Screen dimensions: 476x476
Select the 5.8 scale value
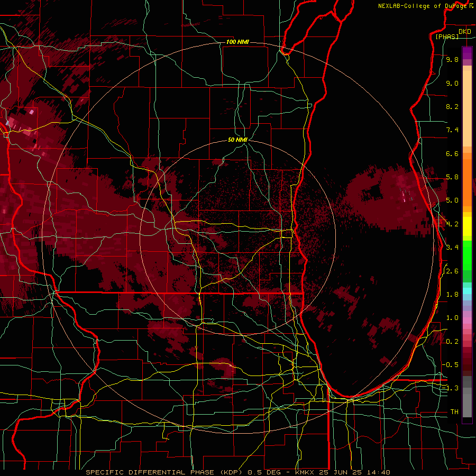click(452, 177)
